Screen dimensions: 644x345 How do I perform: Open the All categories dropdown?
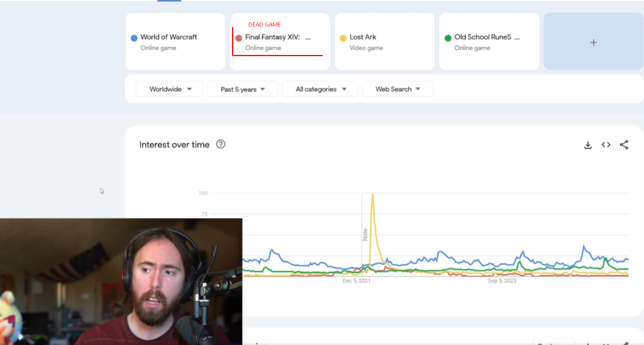[x=320, y=89]
